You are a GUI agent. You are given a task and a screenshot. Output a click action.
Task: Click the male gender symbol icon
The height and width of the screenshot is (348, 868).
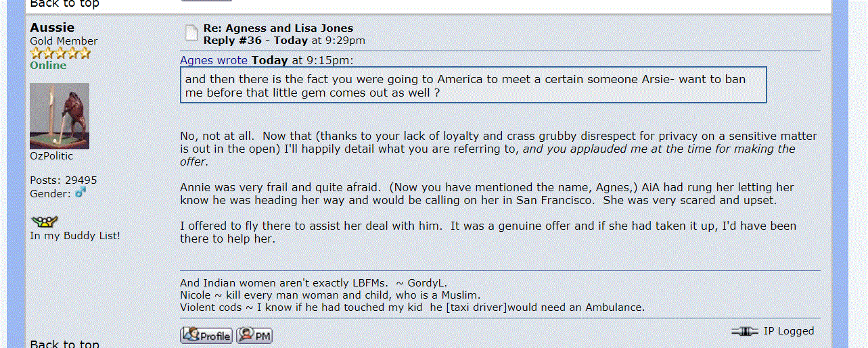81,193
